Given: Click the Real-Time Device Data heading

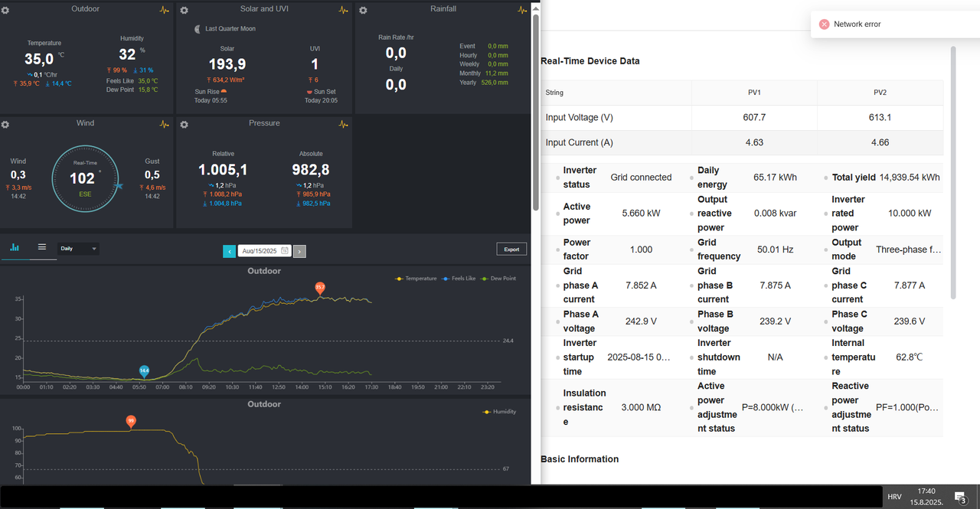Looking at the screenshot, I should coord(590,61).
